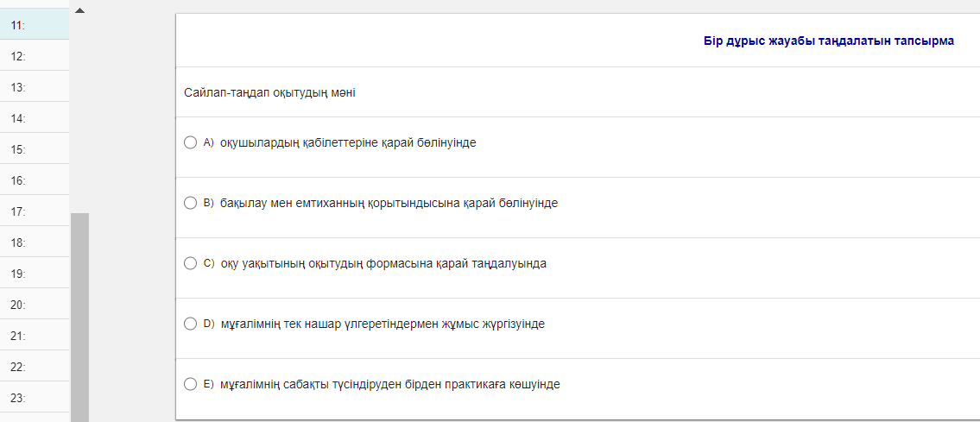Jump to question 13
The height and width of the screenshot is (422, 980).
coord(35,87)
